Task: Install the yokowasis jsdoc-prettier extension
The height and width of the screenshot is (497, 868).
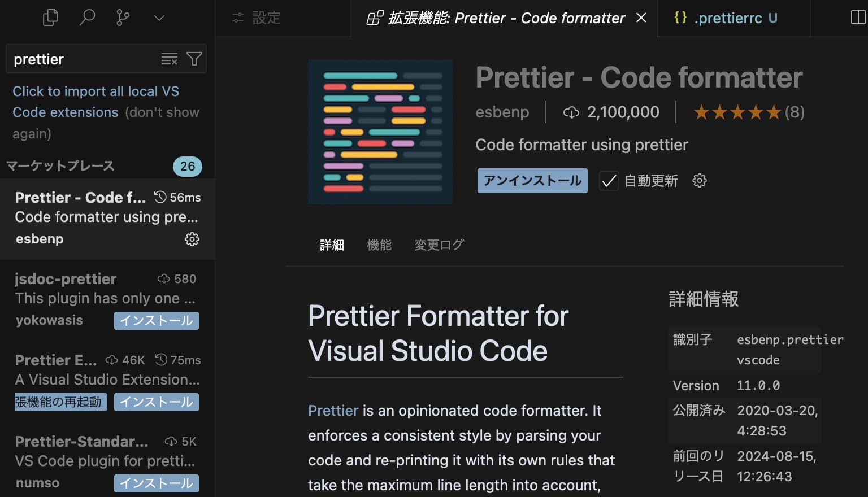Action: (157, 321)
